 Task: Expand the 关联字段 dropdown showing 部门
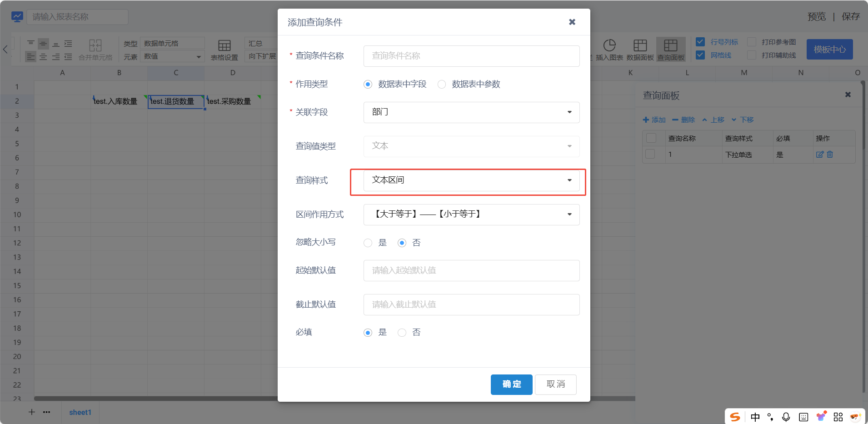(471, 112)
